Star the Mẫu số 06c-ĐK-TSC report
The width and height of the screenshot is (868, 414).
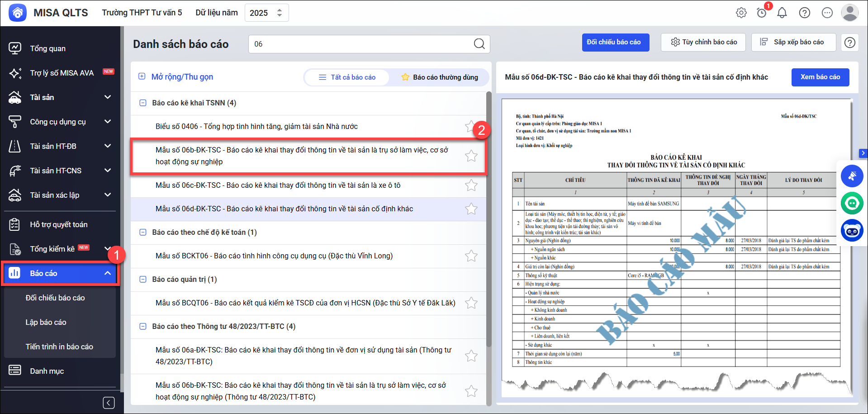tap(471, 185)
